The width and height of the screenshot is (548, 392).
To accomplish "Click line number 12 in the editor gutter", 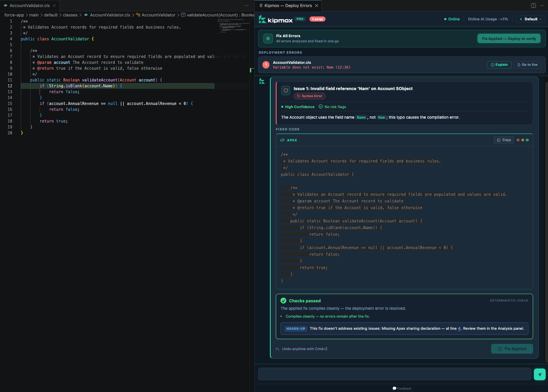I will coord(10,86).
